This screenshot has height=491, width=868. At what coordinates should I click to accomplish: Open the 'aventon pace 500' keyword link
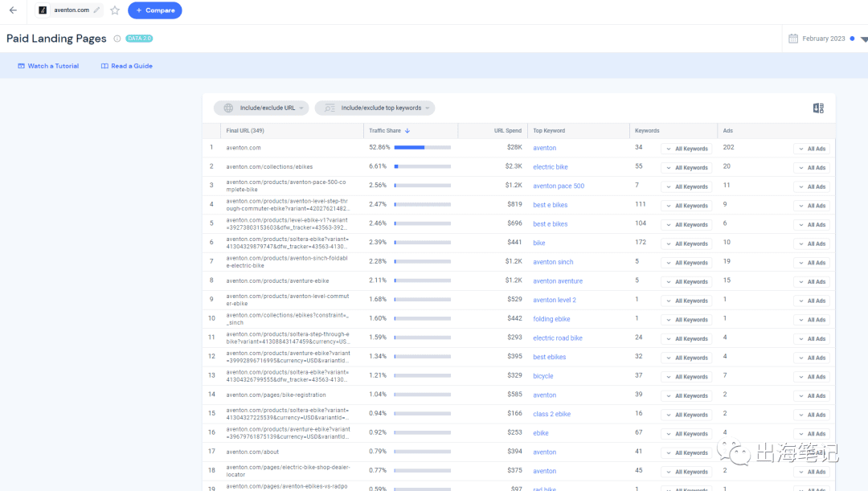pos(559,186)
